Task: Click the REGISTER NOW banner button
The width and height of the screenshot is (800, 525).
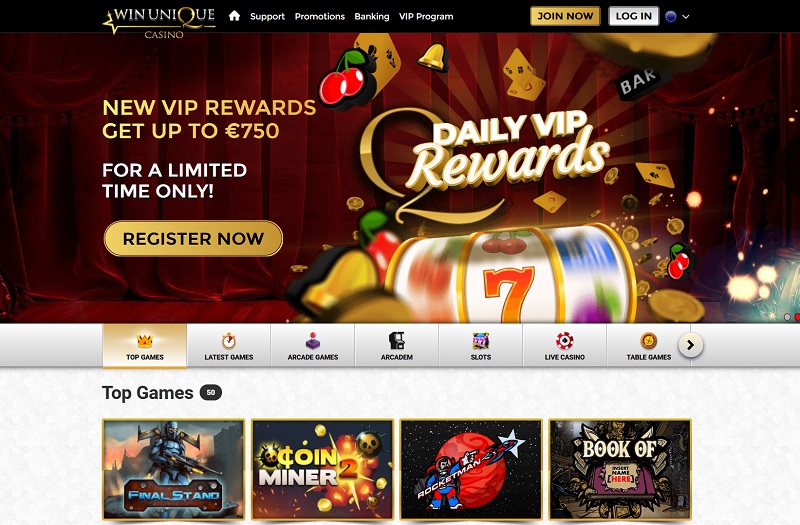Action: (x=193, y=238)
